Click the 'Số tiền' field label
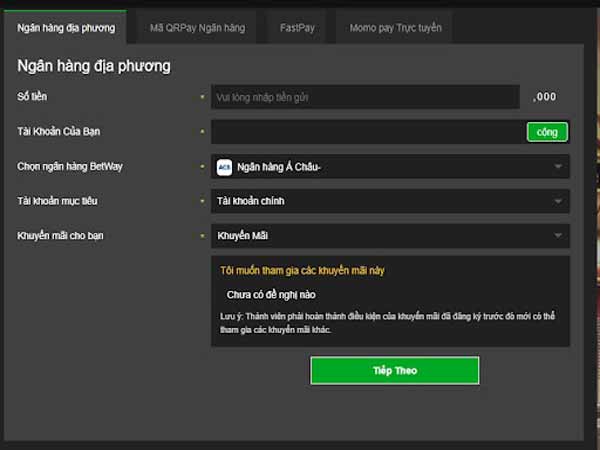 (x=32, y=96)
